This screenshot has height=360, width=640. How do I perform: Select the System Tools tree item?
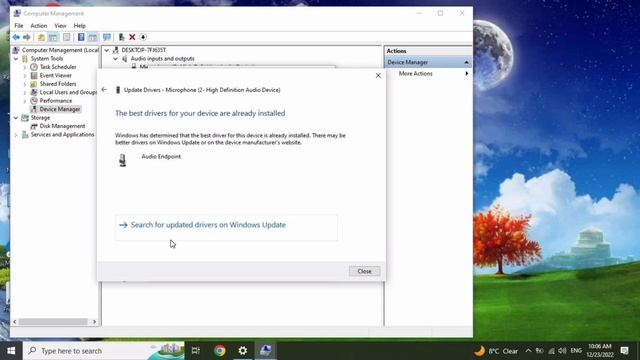point(47,58)
